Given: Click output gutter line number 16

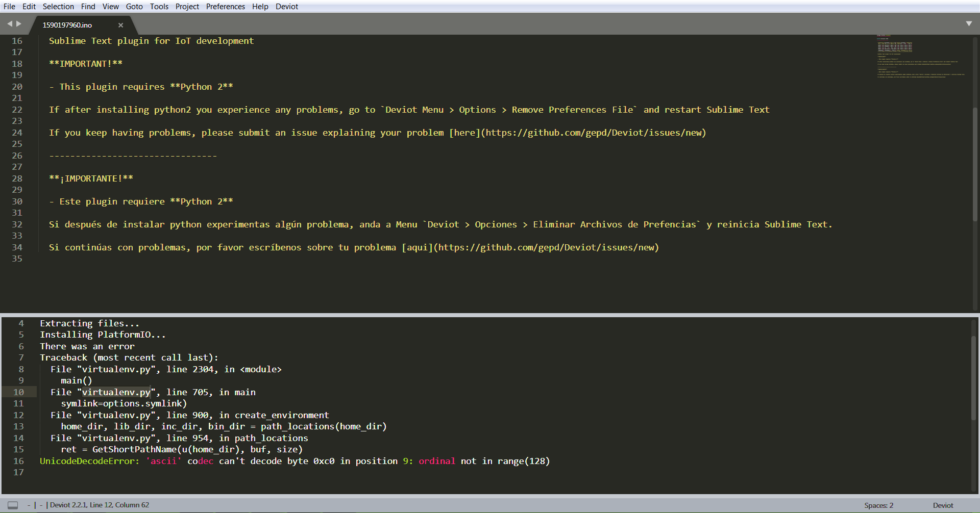Looking at the screenshot, I should tap(18, 461).
